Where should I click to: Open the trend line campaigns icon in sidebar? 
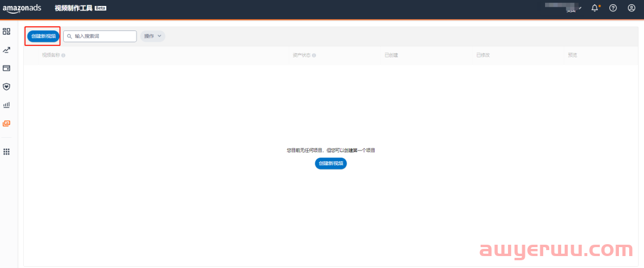[x=7, y=50]
